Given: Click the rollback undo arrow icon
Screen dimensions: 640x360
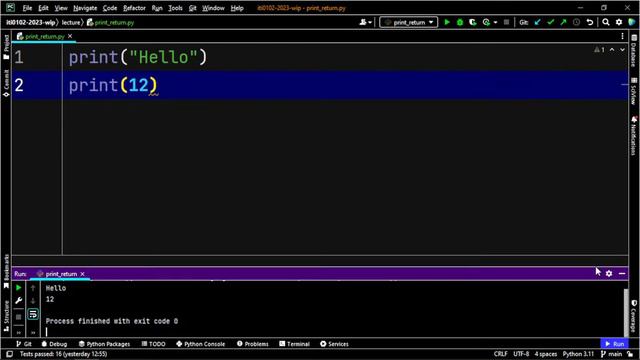Looking at the screenshot, I should [x=589, y=22].
